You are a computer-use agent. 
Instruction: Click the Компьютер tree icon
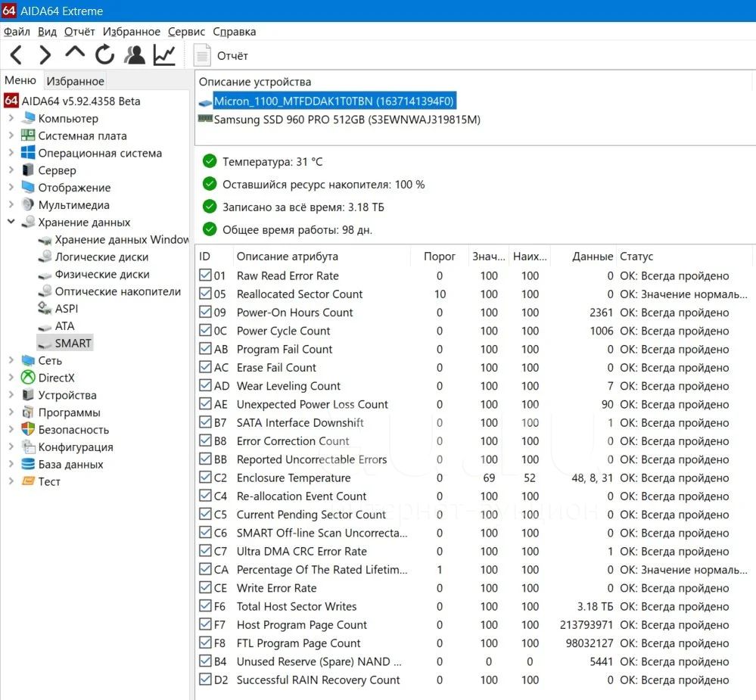click(x=29, y=117)
